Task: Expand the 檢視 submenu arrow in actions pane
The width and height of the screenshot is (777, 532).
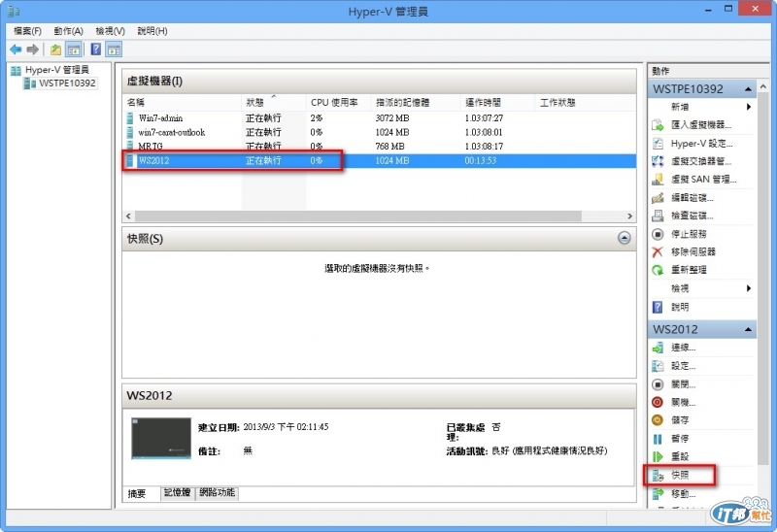Action: [x=748, y=288]
